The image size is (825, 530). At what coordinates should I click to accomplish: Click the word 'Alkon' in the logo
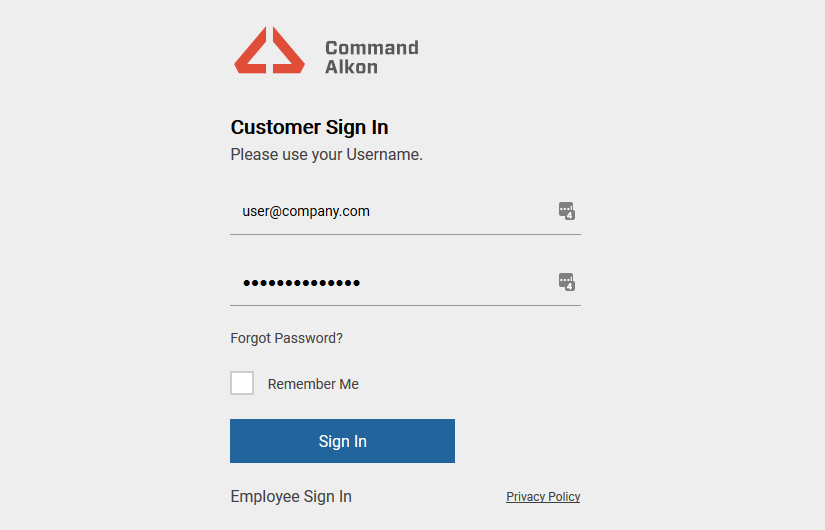pos(351,67)
